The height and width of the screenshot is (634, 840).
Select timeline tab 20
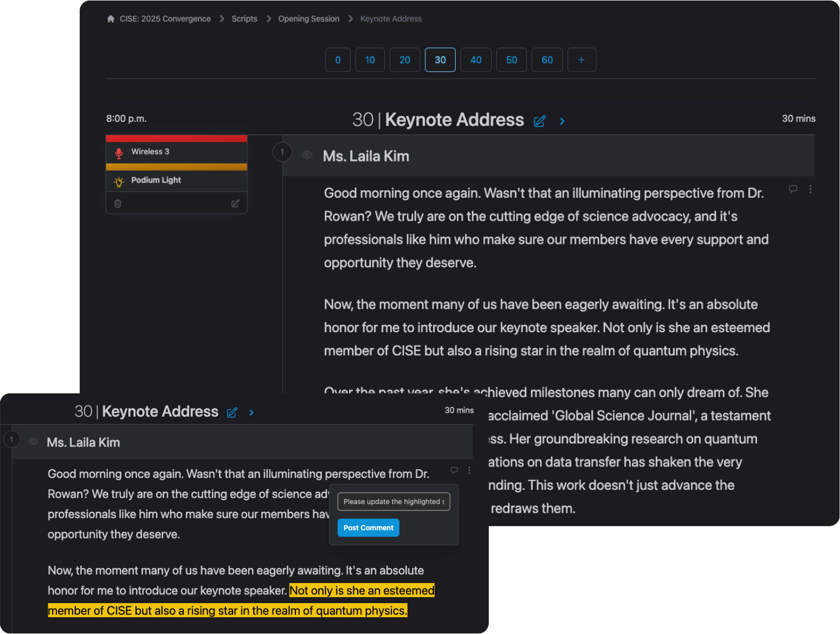[x=405, y=60]
